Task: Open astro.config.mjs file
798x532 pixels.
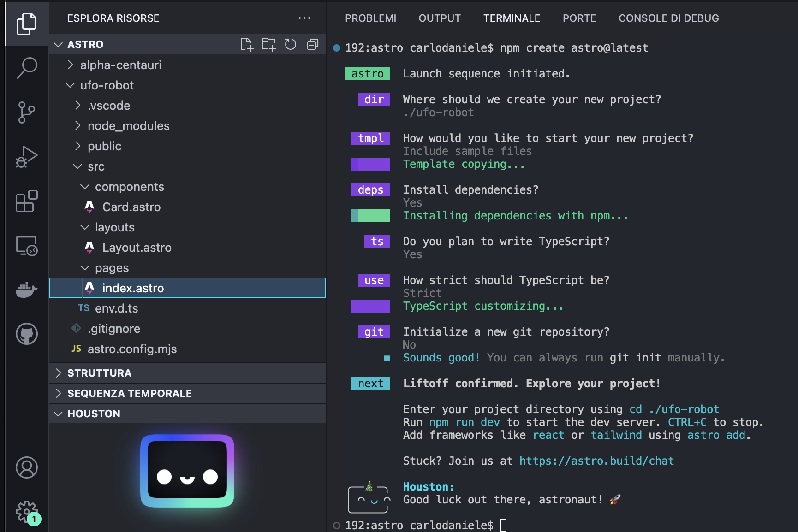Action: [x=187, y=349]
